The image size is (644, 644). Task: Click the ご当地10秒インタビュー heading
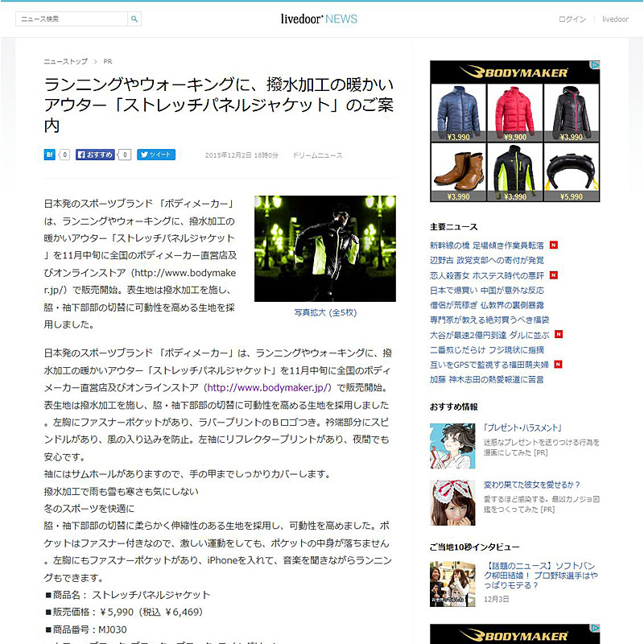[475, 547]
